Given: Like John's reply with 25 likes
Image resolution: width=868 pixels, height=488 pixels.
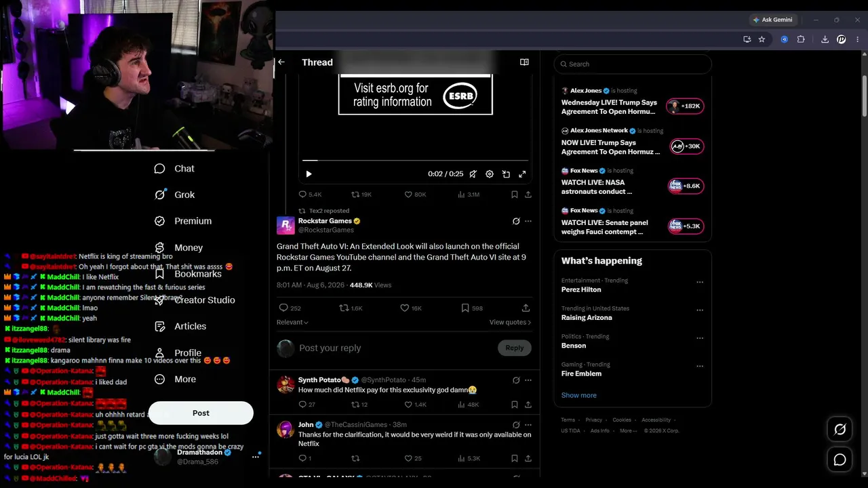Looking at the screenshot, I should (x=413, y=458).
